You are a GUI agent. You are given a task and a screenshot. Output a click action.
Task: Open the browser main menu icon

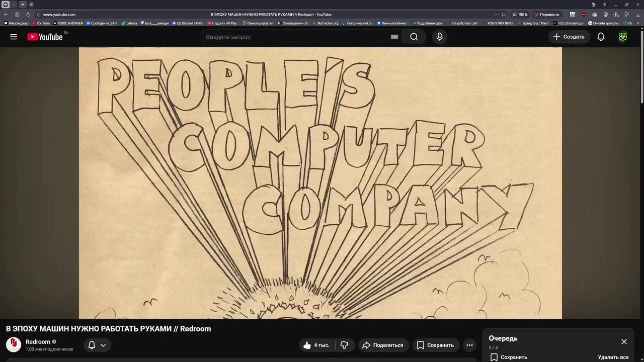coord(605,5)
